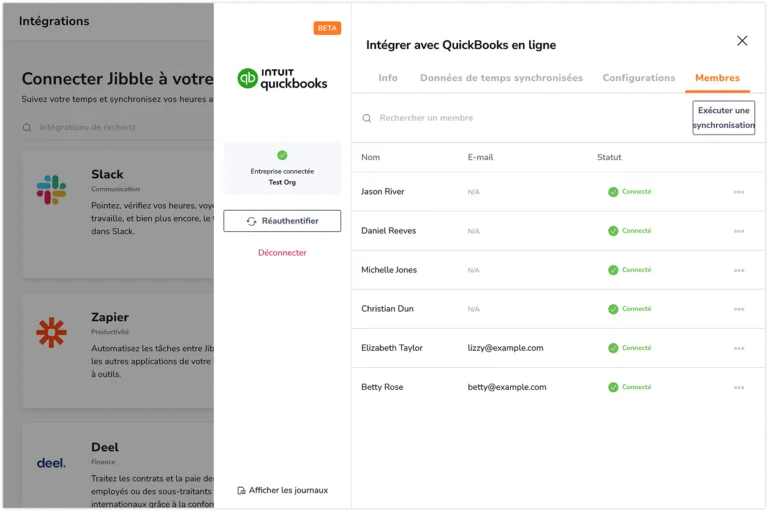Click the Deel logo in Integrations page
The height and width of the screenshot is (511, 768).
pos(51,463)
